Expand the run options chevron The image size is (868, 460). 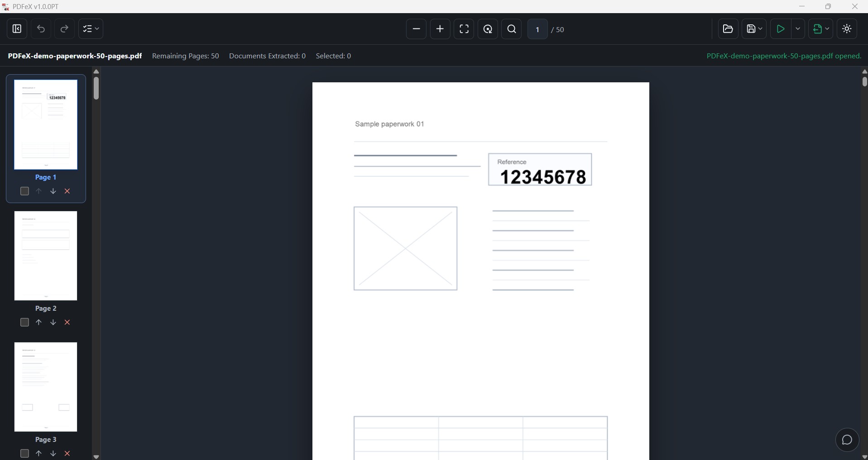tap(798, 29)
